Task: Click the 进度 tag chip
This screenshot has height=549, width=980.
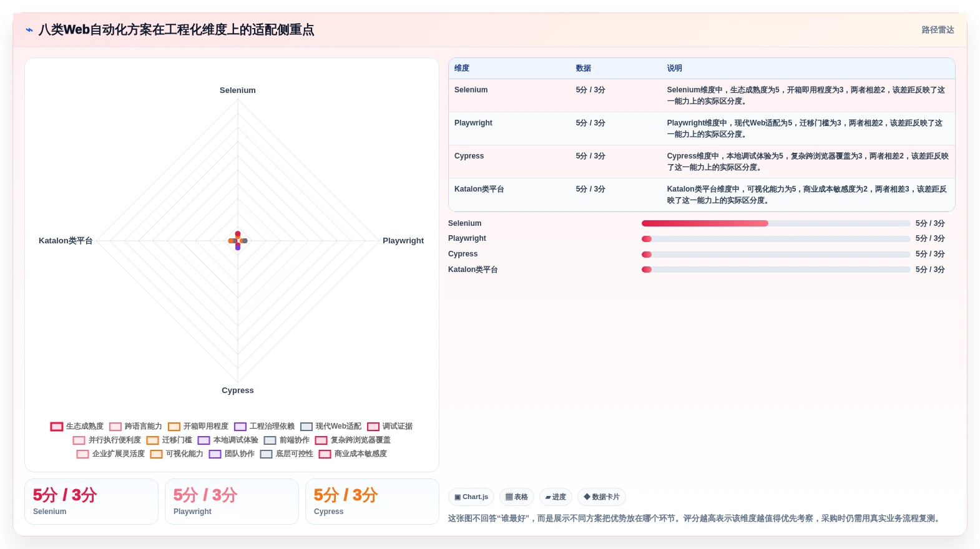Action: pyautogui.click(x=556, y=497)
